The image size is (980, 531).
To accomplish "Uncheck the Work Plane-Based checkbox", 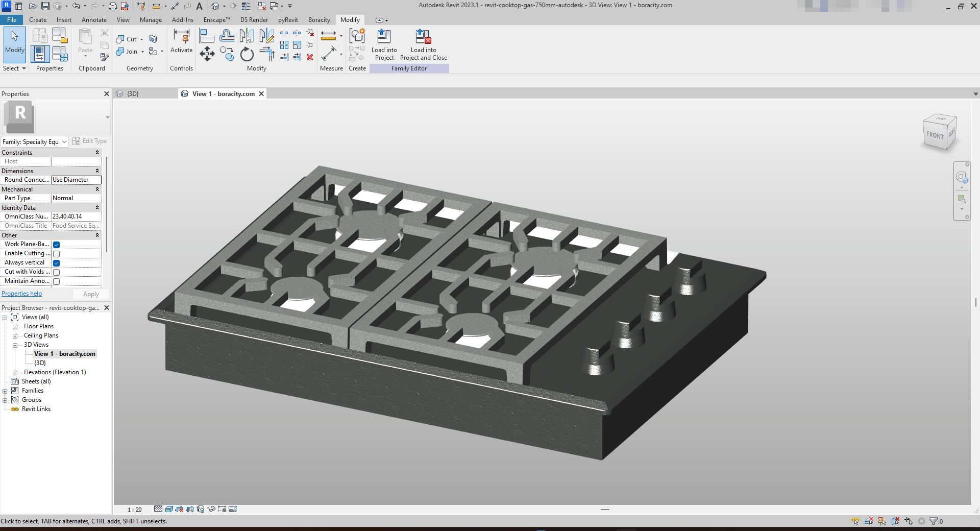I will pos(57,245).
